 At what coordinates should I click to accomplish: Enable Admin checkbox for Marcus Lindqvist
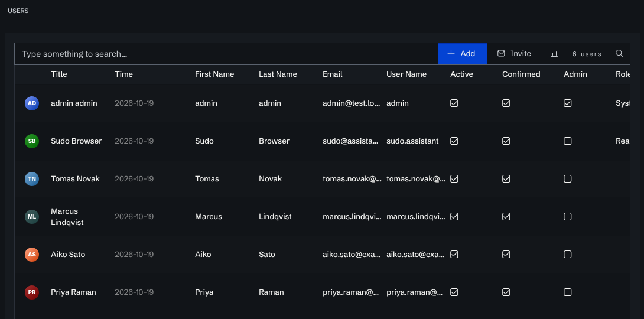(x=568, y=216)
